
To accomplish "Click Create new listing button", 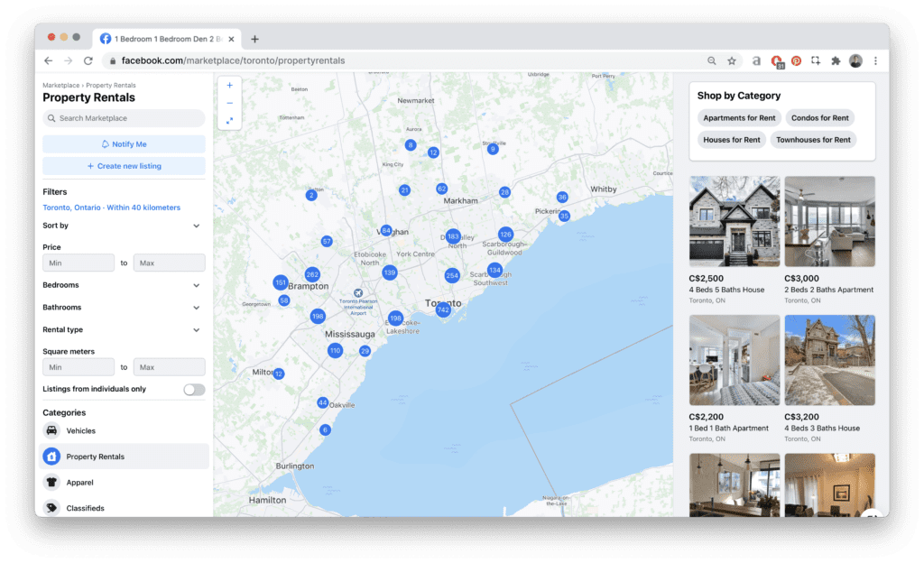I will click(x=124, y=166).
